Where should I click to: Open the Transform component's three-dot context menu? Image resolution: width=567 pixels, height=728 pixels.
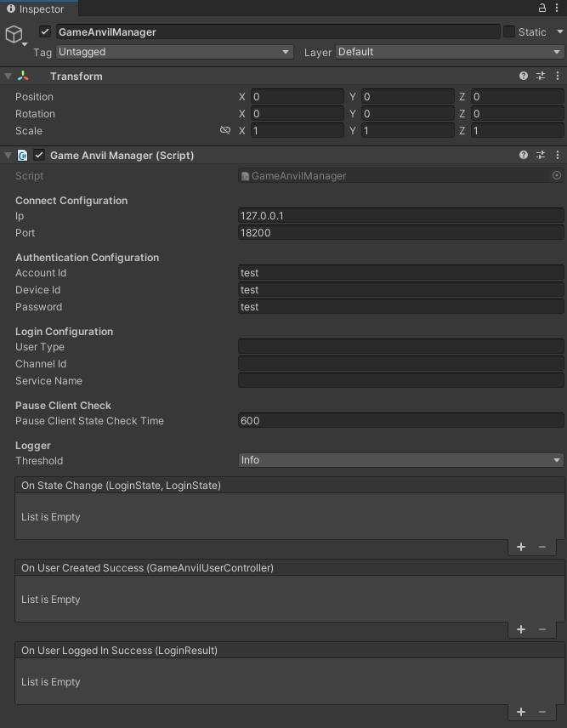(558, 76)
